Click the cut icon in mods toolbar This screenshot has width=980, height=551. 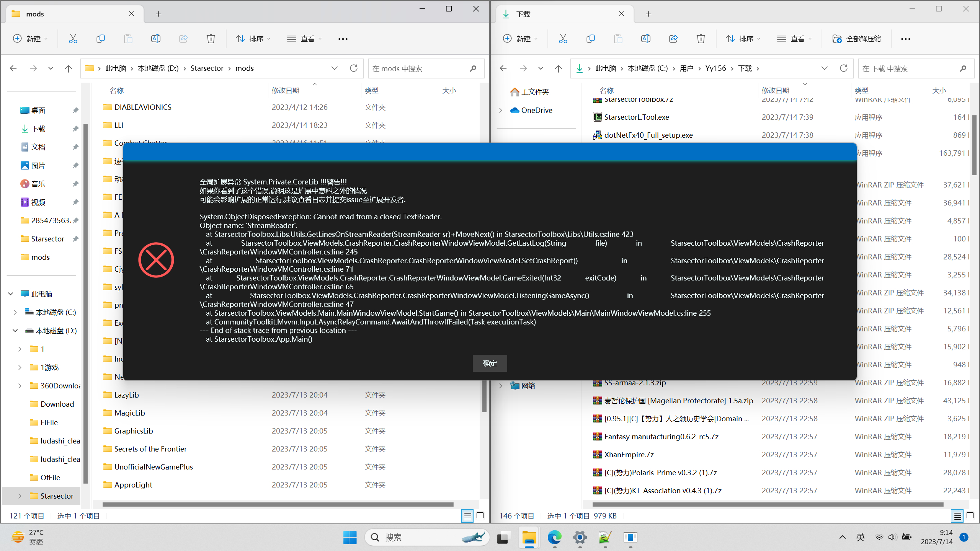pyautogui.click(x=73, y=39)
